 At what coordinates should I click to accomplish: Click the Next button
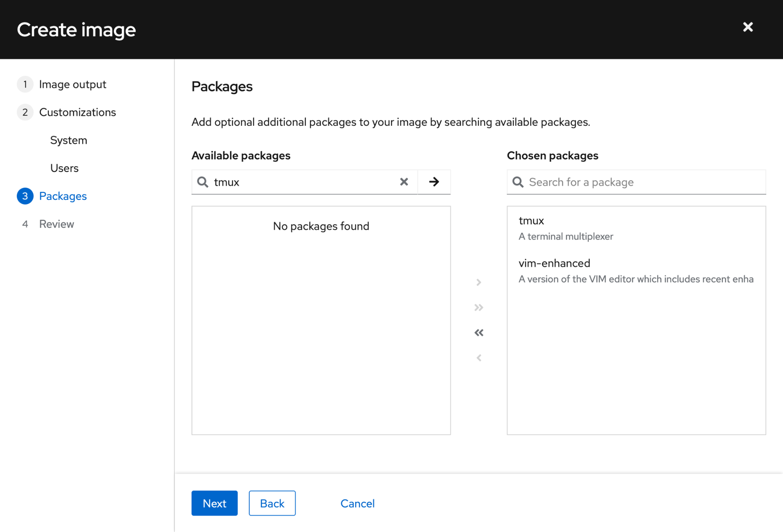pos(214,503)
